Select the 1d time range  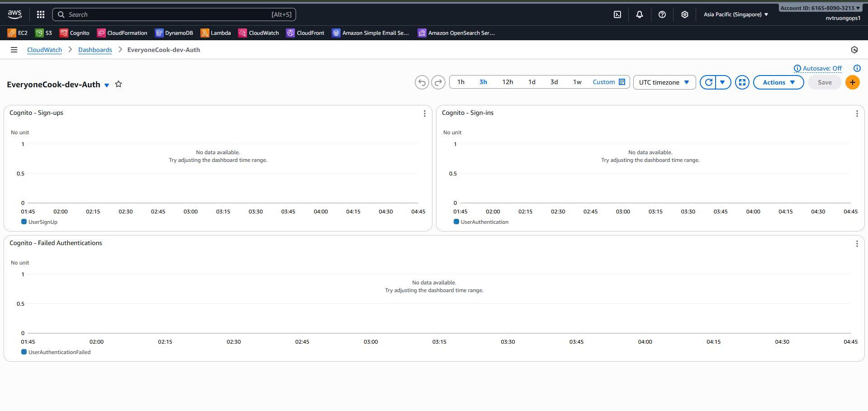click(532, 82)
